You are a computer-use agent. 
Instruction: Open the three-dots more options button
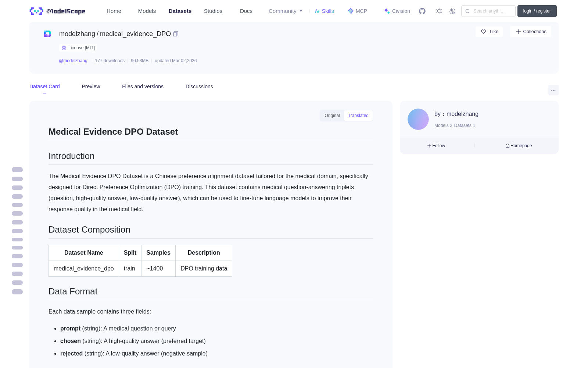pyautogui.click(x=553, y=90)
